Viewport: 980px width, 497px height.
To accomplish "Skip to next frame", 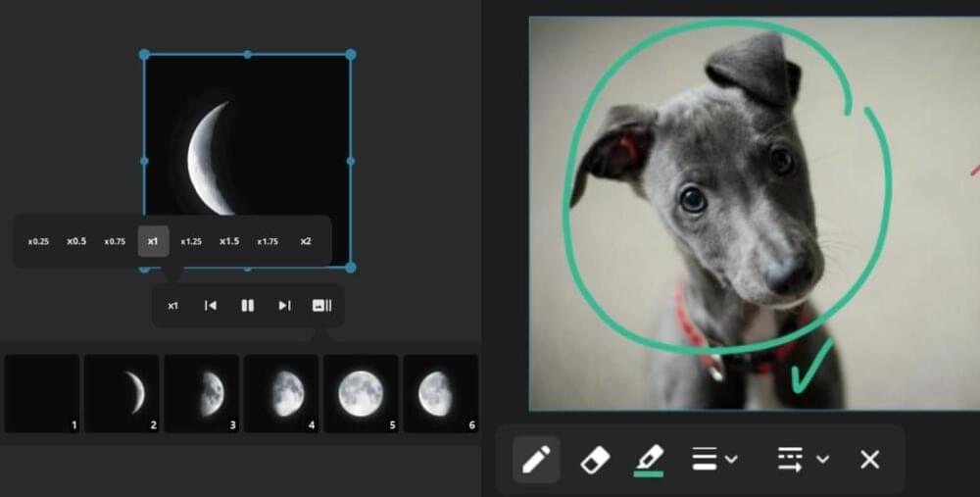I will pos(284,306).
